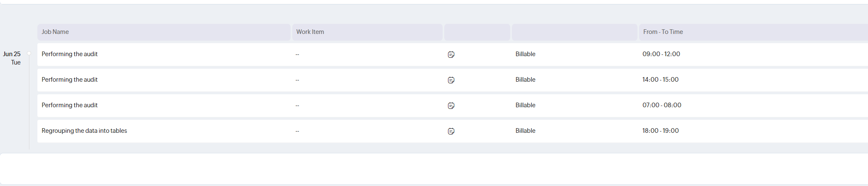This screenshot has width=868, height=186.
Task: Click Billable status in 09:00 - 12:00 row
Action: (525, 54)
